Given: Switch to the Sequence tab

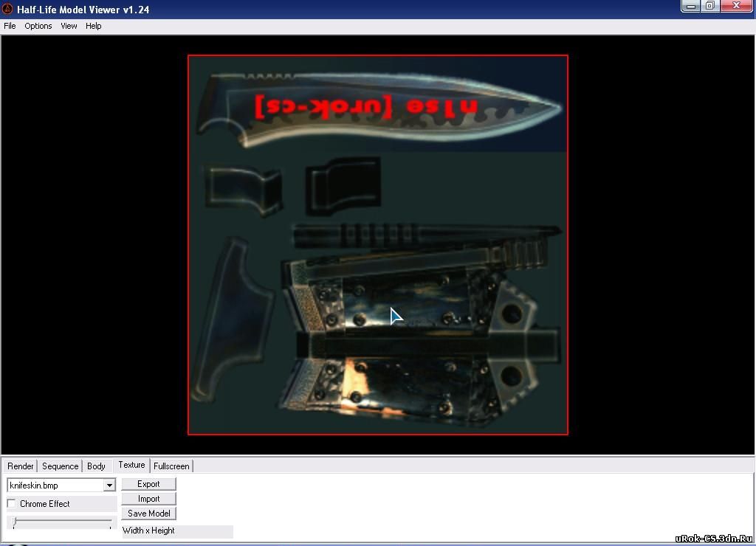Looking at the screenshot, I should tap(60, 466).
